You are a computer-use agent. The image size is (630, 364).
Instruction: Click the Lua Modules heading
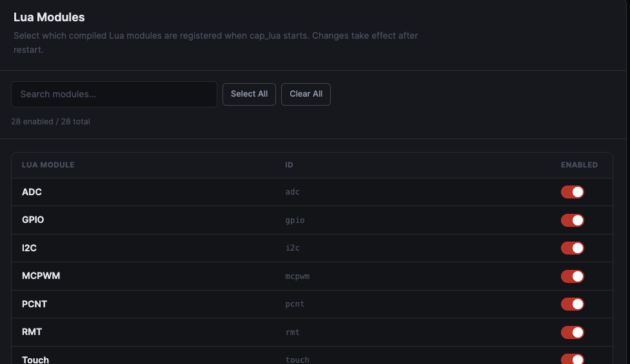tap(49, 17)
